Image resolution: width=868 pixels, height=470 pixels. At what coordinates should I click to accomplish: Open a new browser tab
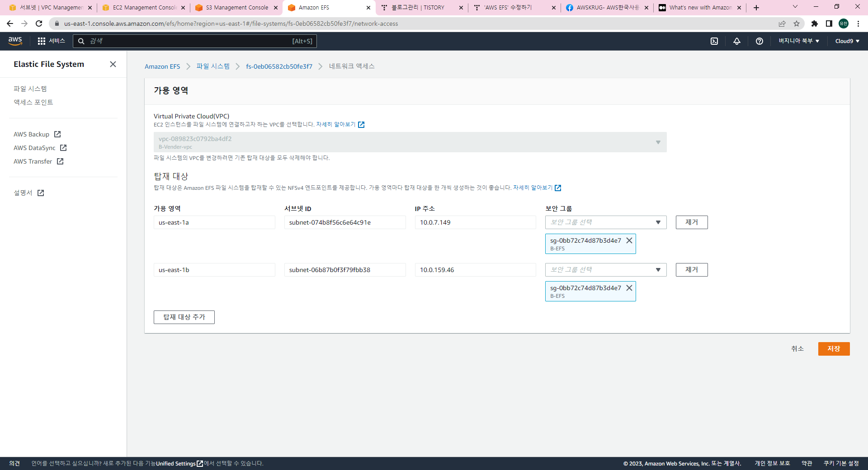[x=756, y=8]
